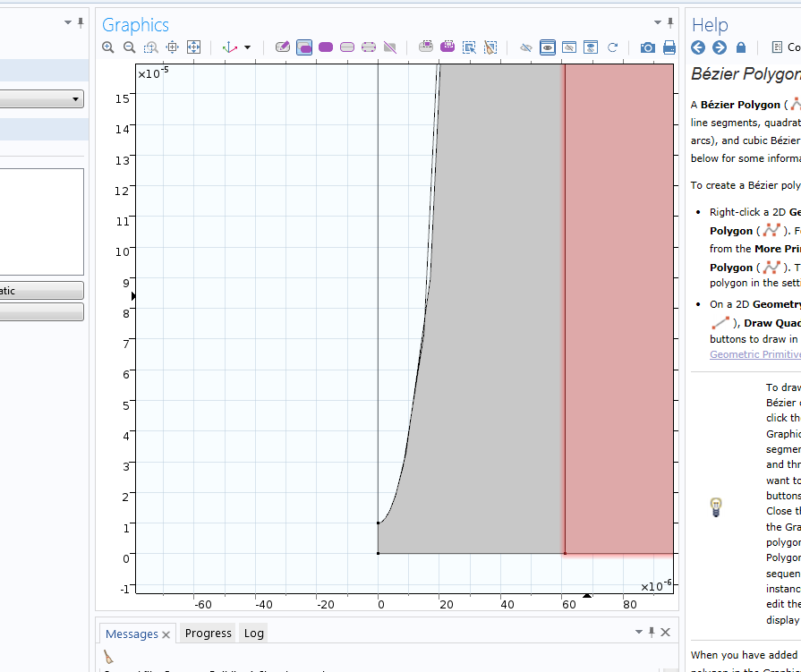Switch to the Log tab
801x672 pixels.
point(254,634)
